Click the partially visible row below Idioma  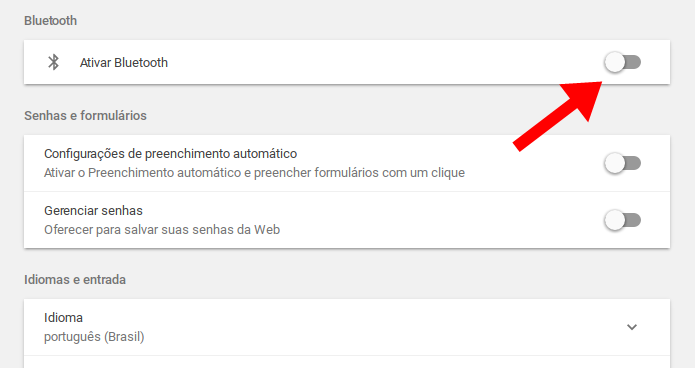pos(347,362)
